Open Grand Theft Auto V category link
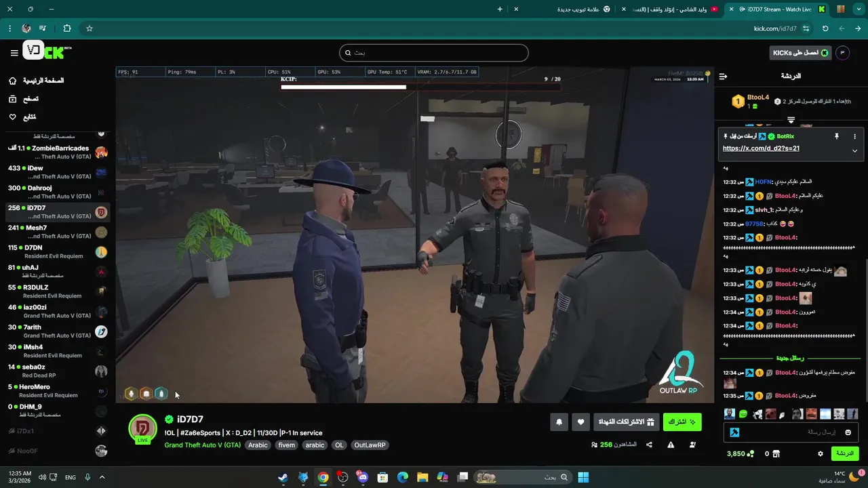The height and width of the screenshot is (488, 868). (x=202, y=445)
